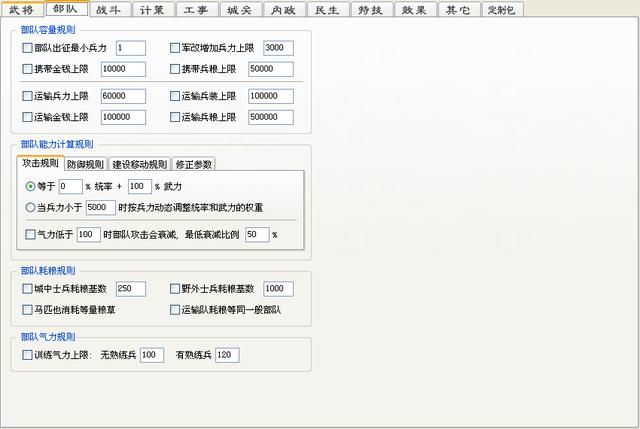Edit the 携带兵粮上限 field showing 50000

coord(271,69)
